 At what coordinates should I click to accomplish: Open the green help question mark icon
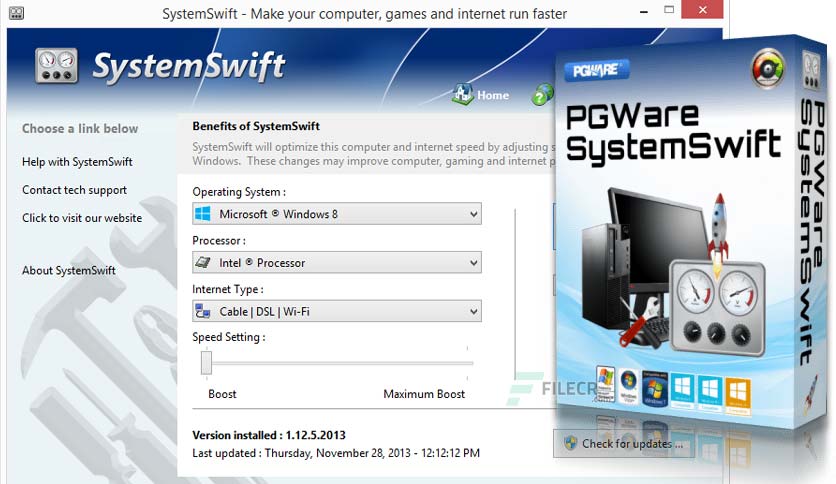click(542, 95)
